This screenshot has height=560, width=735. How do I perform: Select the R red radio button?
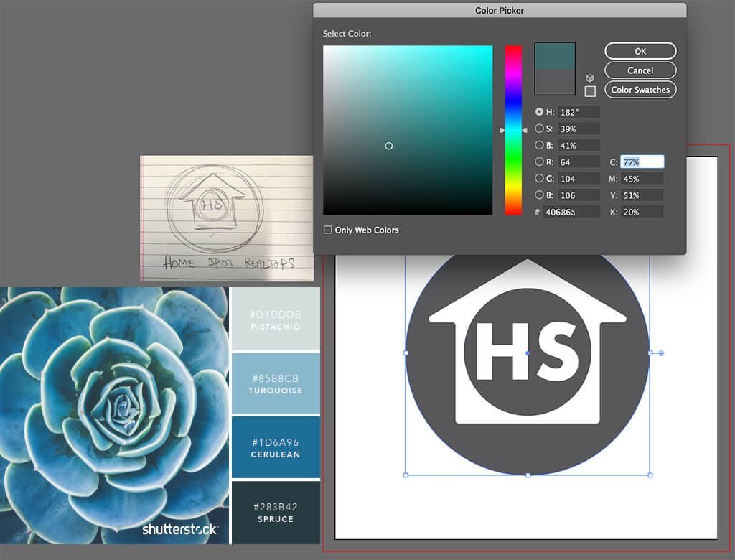pos(539,162)
